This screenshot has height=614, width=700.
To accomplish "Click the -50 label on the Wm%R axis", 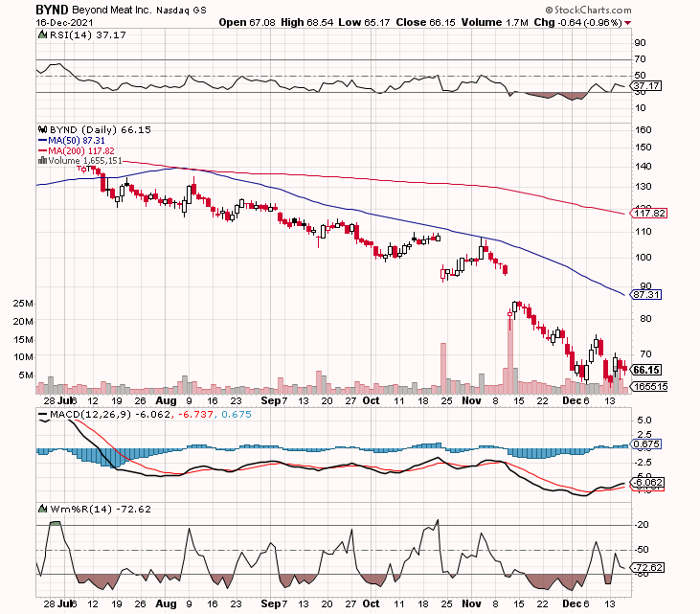I will pos(642,550).
